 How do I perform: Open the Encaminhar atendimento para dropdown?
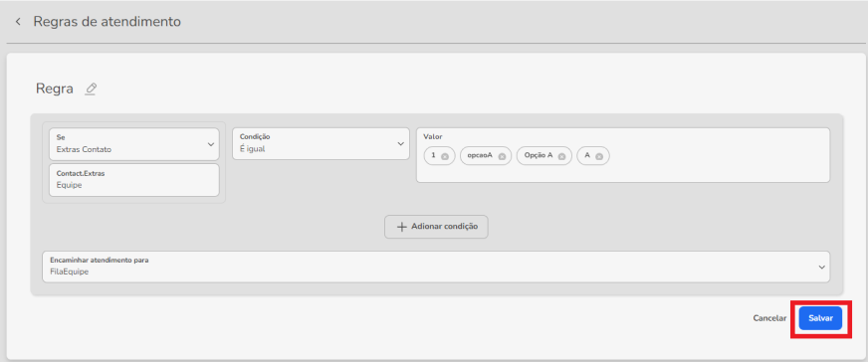click(x=436, y=267)
